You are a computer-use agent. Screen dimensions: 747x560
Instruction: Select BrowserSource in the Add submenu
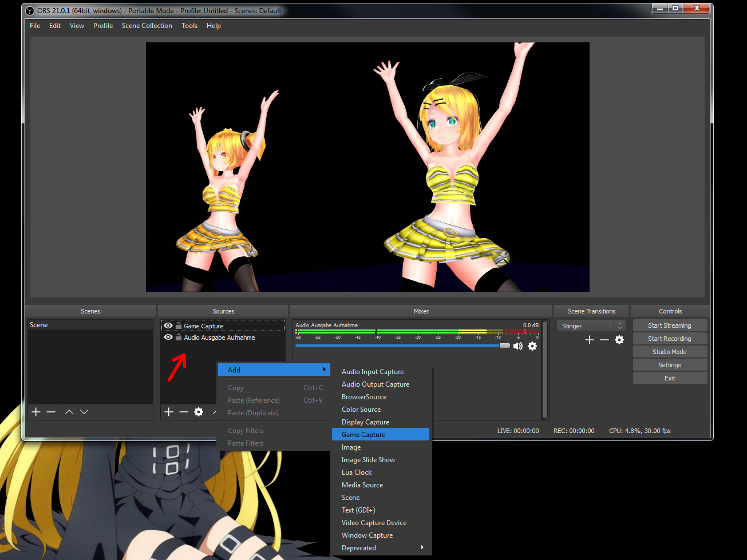[x=381, y=397]
